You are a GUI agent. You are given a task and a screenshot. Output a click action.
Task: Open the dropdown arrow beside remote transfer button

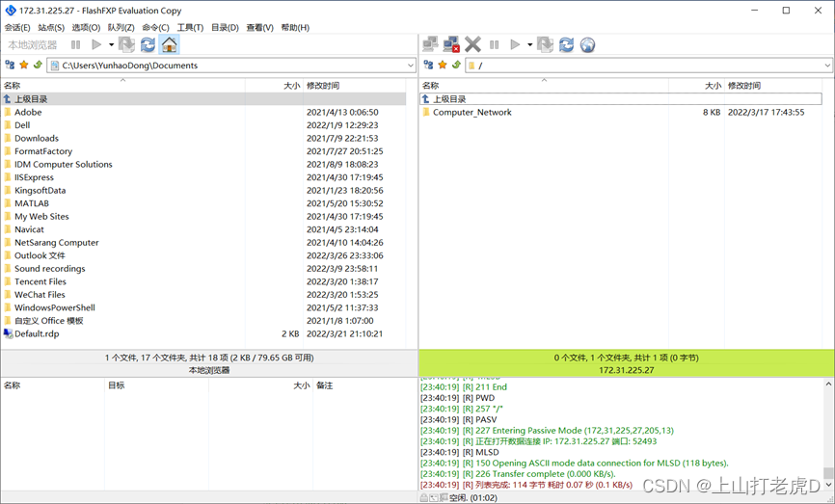(x=529, y=45)
